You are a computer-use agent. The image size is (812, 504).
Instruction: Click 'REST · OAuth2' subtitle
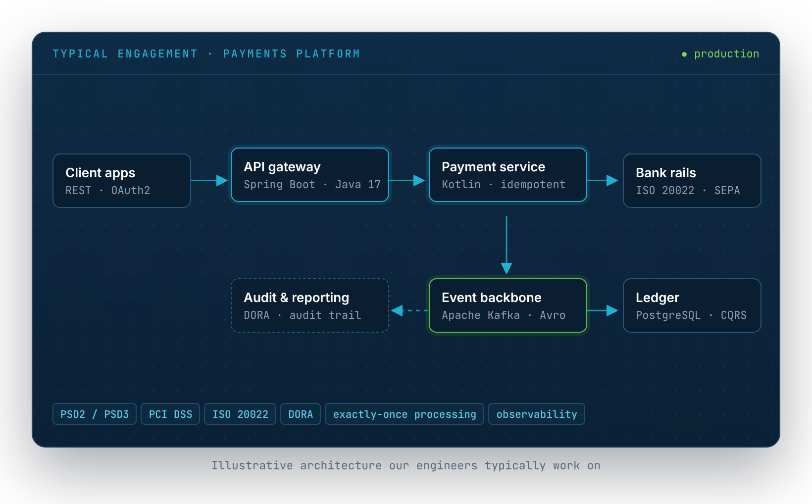point(108,191)
